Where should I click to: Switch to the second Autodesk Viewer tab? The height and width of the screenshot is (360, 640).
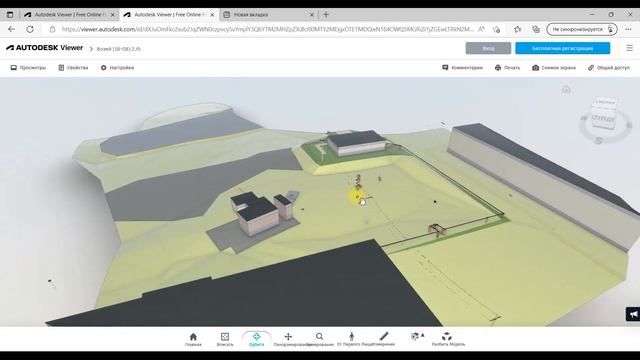tap(169, 15)
